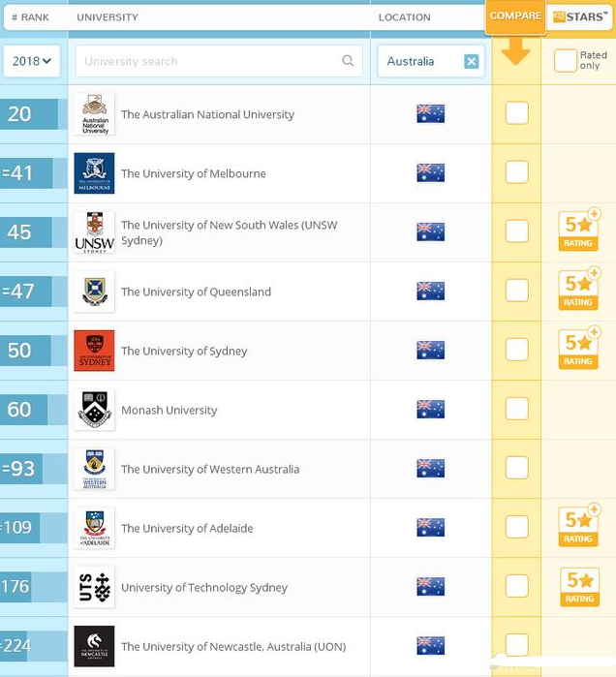Viewport: 616px width, 677px height.
Task: Open The University of Queensland link
Action: pos(196,292)
